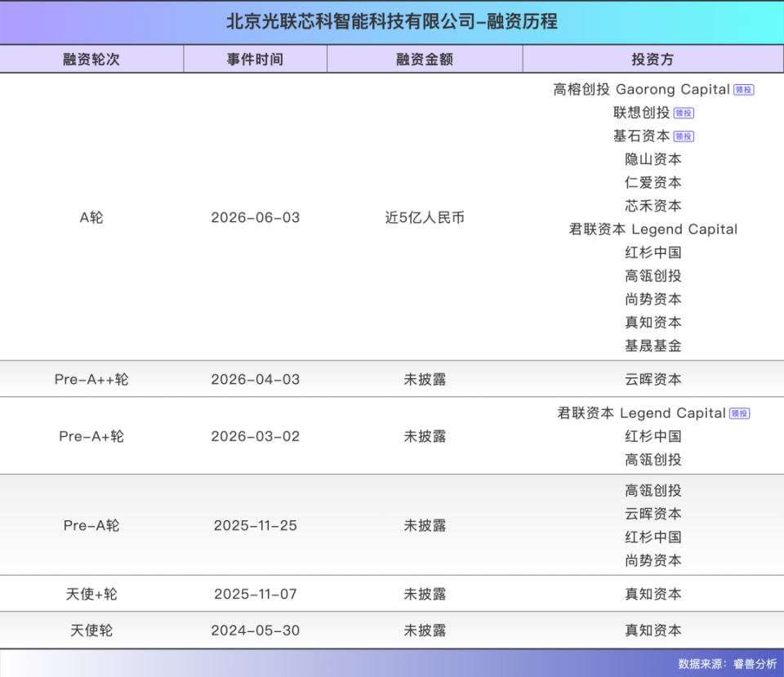
Task: Click the date 2026-03-02
Action: 255,437
